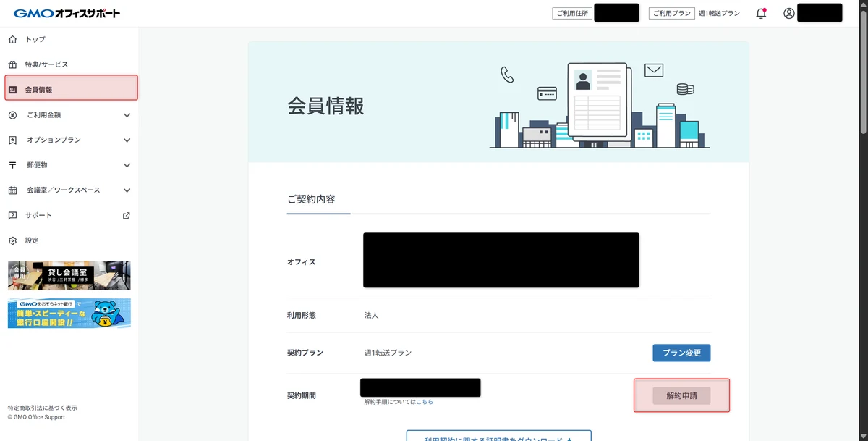Select the ご契約内容 section tab

click(311, 199)
